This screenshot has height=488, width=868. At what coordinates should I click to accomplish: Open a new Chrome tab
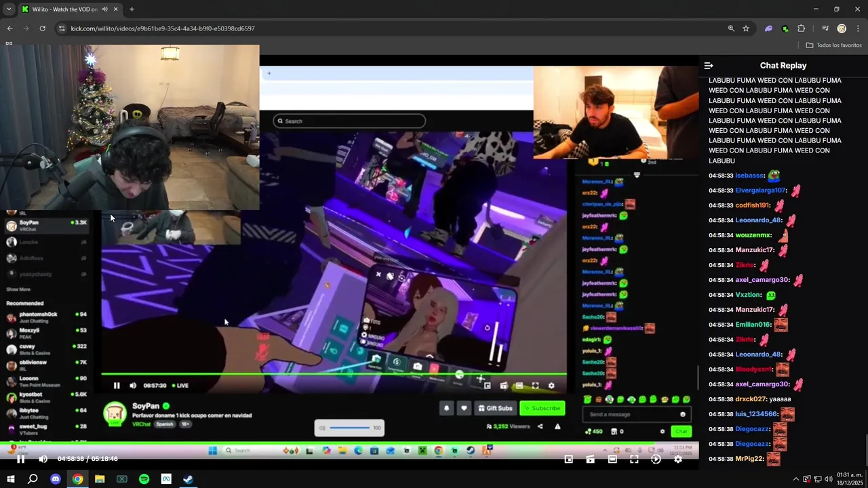click(x=132, y=9)
